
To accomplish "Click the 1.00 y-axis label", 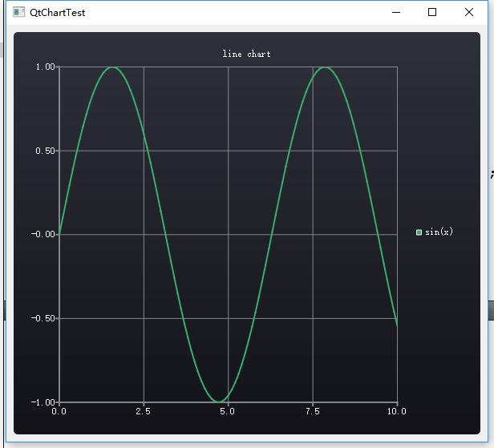I will pos(46,67).
